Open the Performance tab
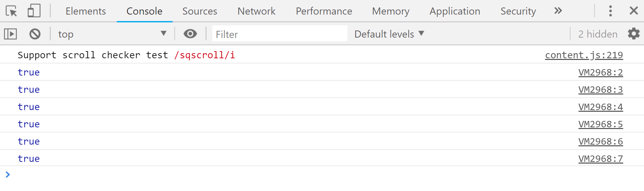 (324, 11)
